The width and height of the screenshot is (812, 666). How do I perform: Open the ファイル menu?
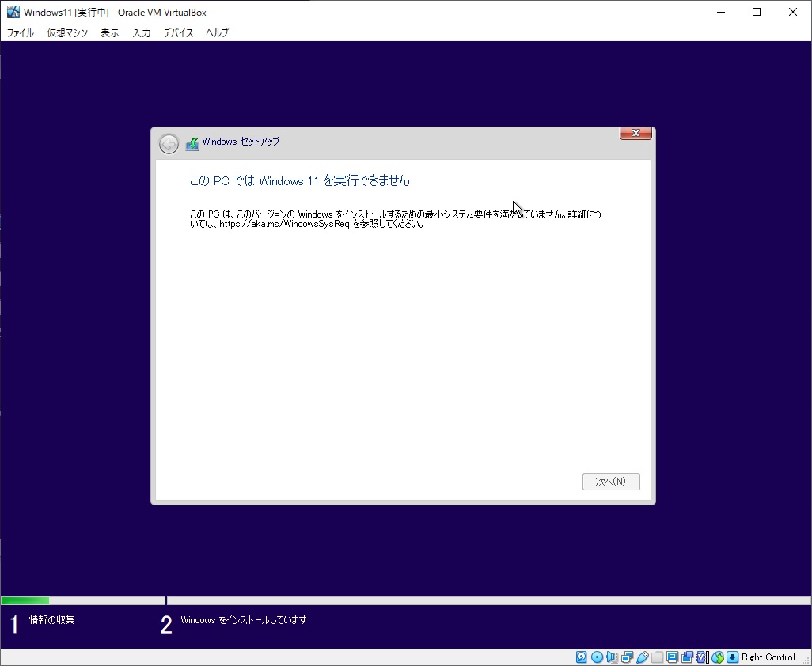21,32
